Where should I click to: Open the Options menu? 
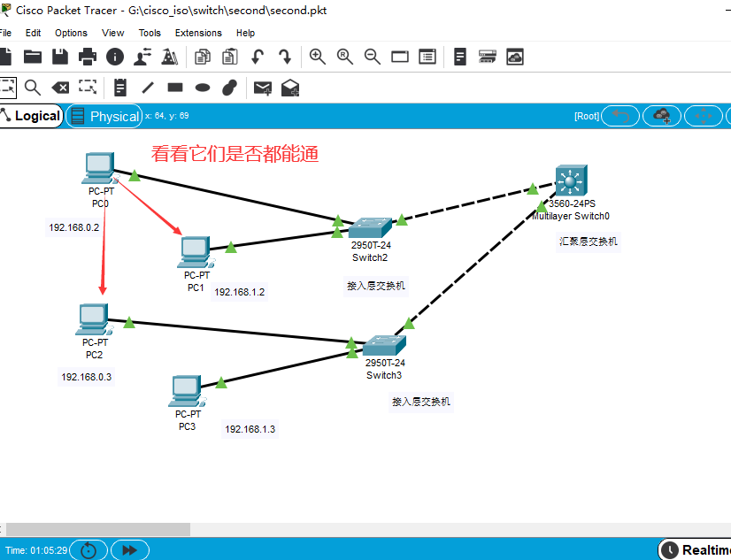[71, 33]
